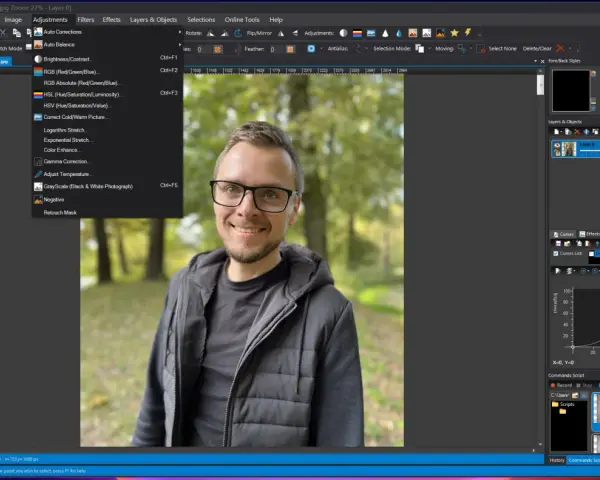Click the folder browse icon beside C:\Users path
This screenshot has height=480, width=600.
tap(575, 395)
